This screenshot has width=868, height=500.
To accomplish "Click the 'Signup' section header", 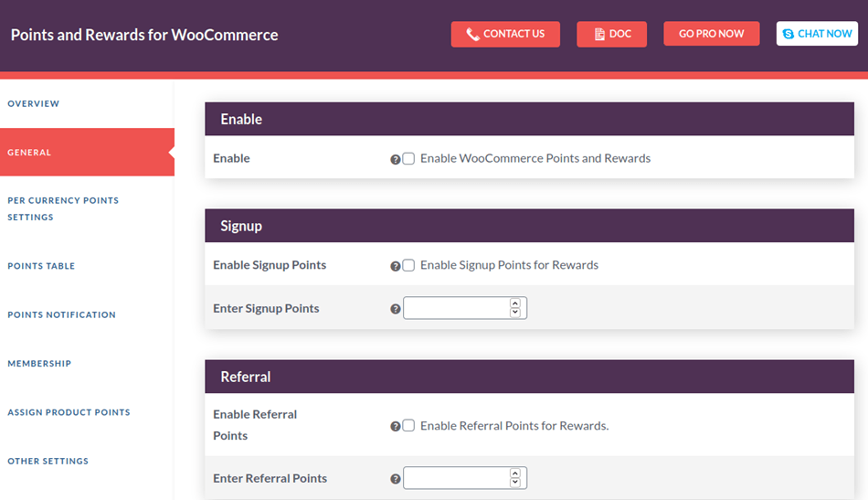I will [x=529, y=226].
